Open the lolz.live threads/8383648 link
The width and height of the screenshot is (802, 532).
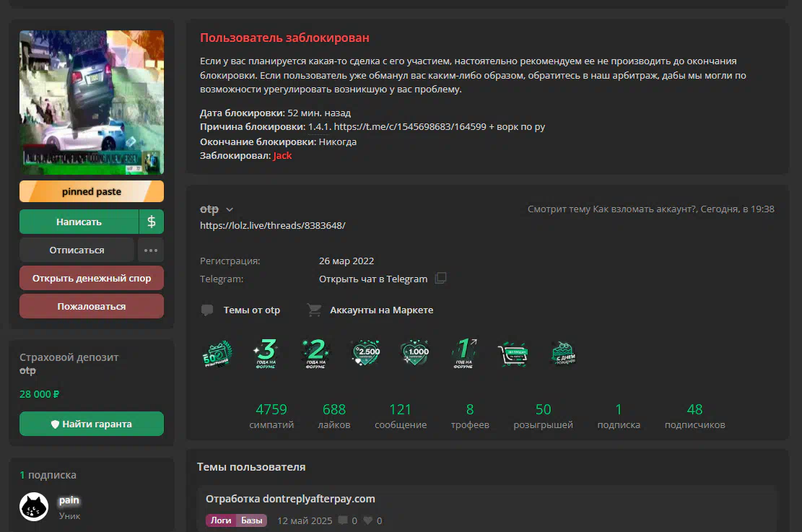[x=273, y=226]
